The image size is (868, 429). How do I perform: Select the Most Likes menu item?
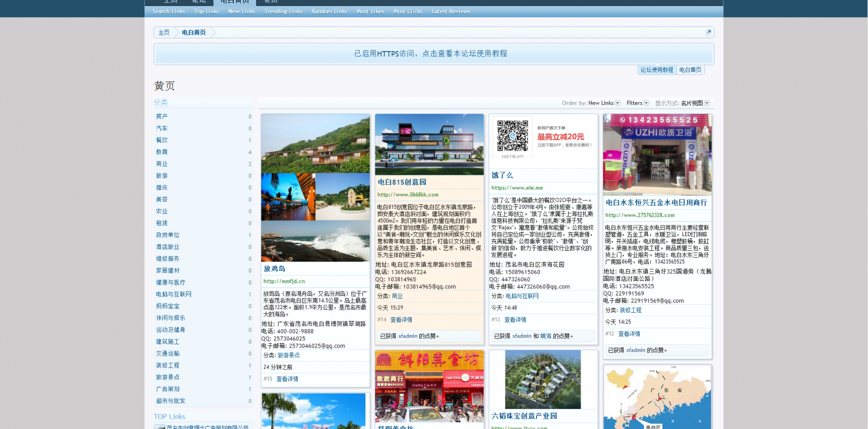370,11
